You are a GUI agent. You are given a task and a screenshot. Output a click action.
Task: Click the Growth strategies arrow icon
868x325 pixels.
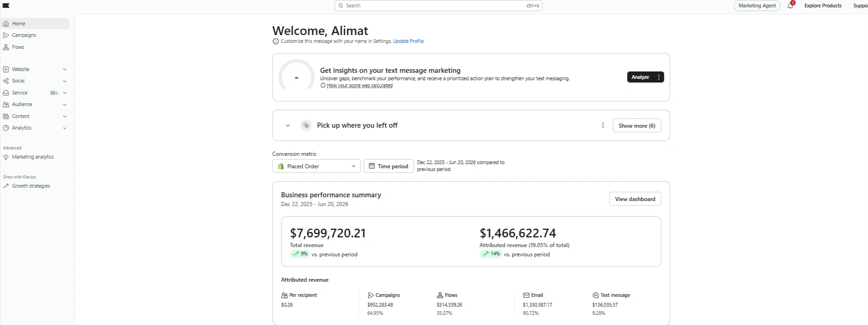click(x=6, y=186)
